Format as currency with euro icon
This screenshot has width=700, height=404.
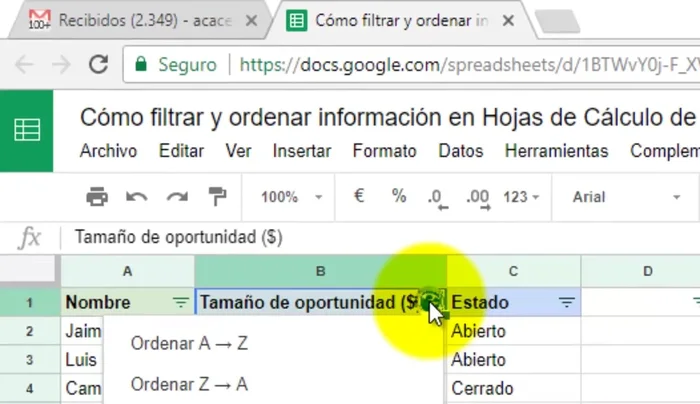359,196
